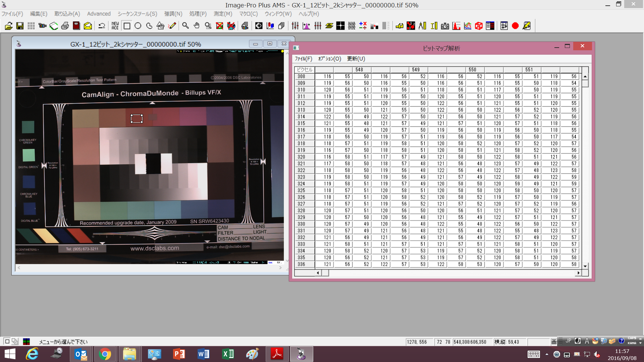
Task: Click the Open file folder icon
Action: [9, 26]
